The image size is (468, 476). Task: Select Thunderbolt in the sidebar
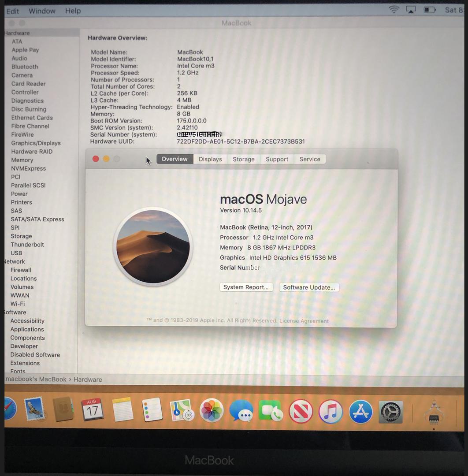coord(27,245)
